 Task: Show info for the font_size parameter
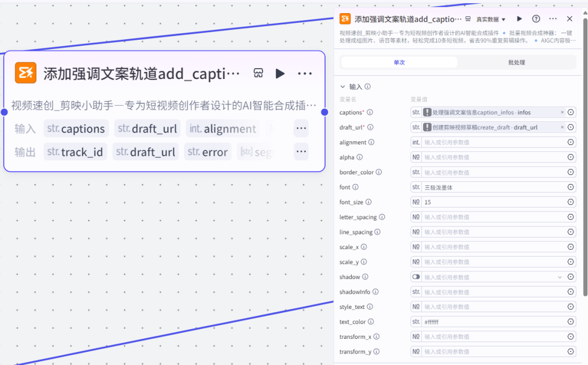coord(369,202)
